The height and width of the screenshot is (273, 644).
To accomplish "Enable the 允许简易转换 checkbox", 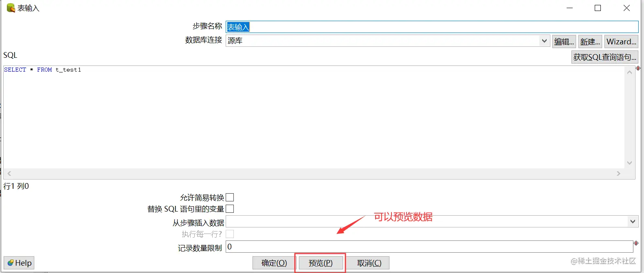I will [230, 197].
